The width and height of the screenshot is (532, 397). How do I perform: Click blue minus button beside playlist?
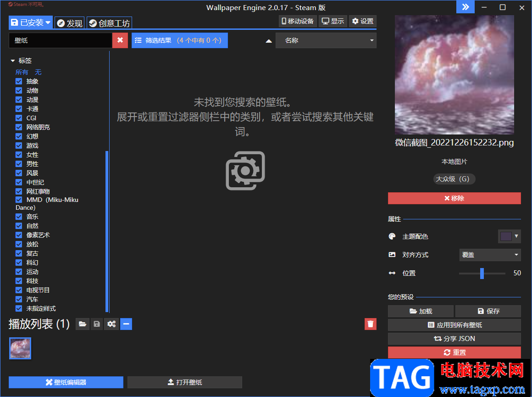click(126, 324)
